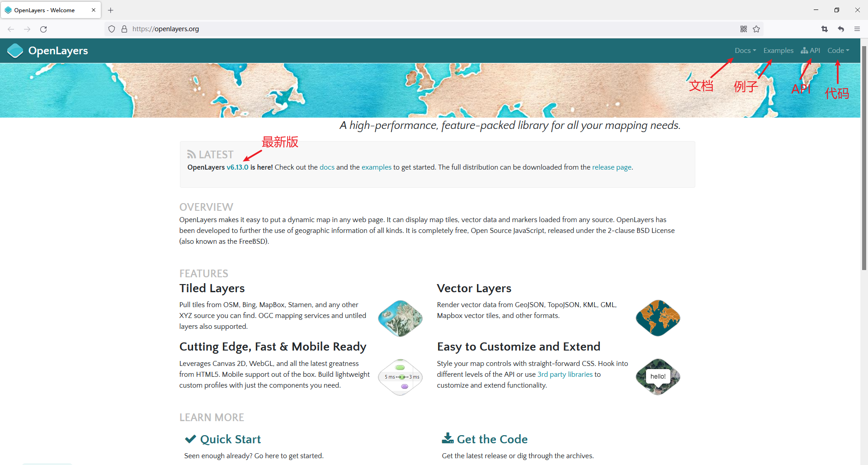Viewport: 868px width, 465px height.
Task: Click the OpenLayers logo icon in header
Action: pyautogui.click(x=15, y=51)
